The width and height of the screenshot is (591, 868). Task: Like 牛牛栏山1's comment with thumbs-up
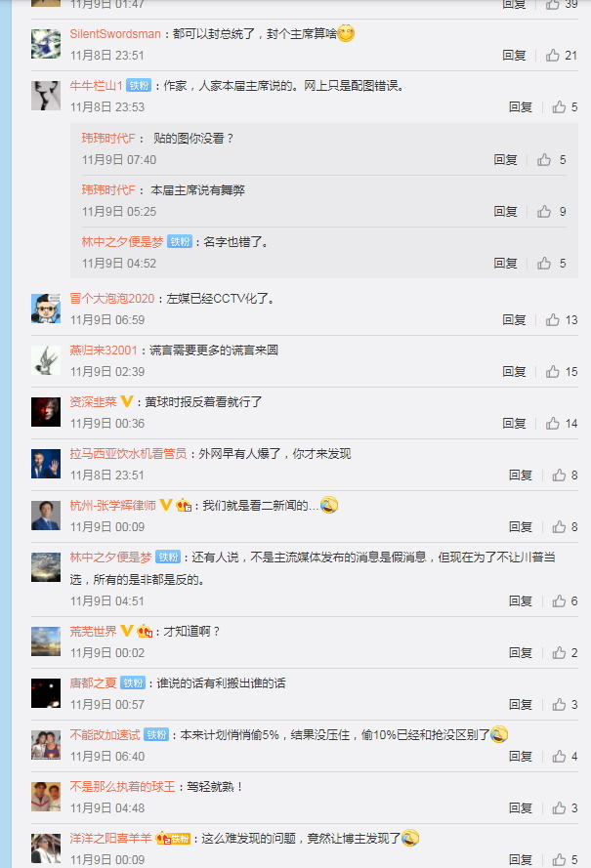pyautogui.click(x=559, y=106)
